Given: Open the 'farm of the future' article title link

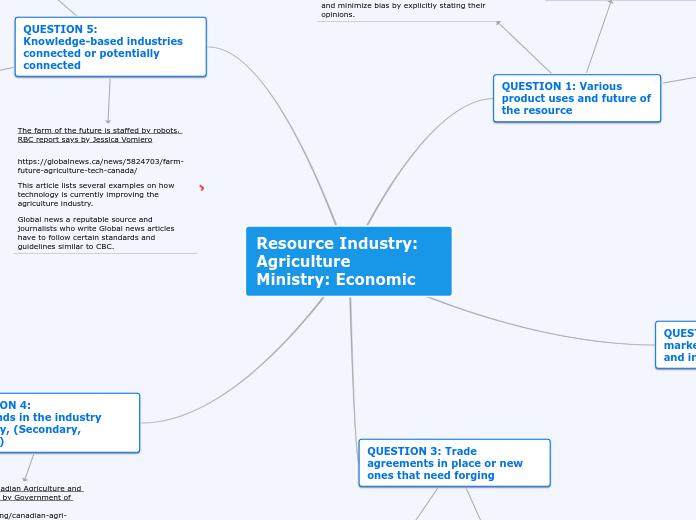Looking at the screenshot, I should (x=99, y=135).
